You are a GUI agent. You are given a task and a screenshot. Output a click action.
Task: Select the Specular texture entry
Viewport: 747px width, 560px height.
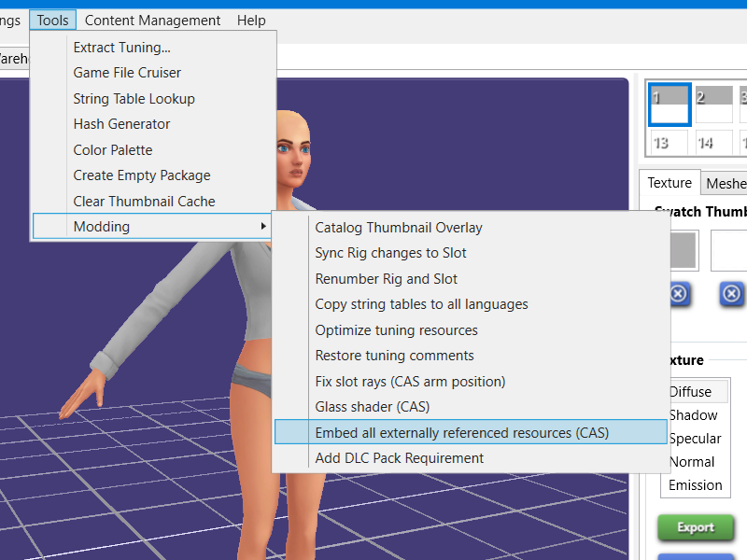pyautogui.click(x=696, y=439)
